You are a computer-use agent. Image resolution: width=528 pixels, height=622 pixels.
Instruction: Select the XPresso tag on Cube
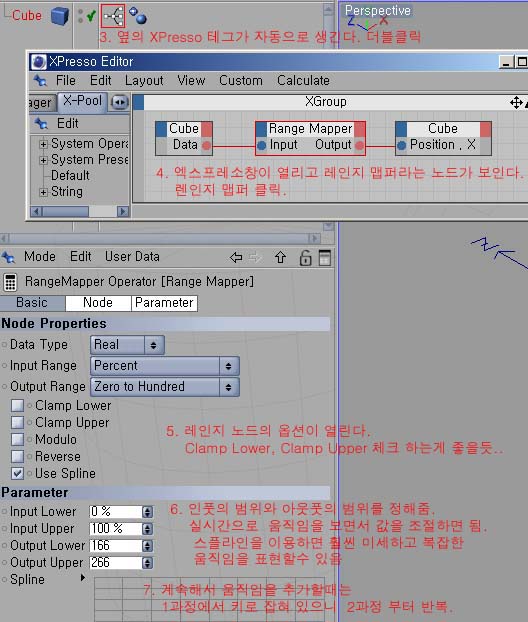(x=113, y=16)
